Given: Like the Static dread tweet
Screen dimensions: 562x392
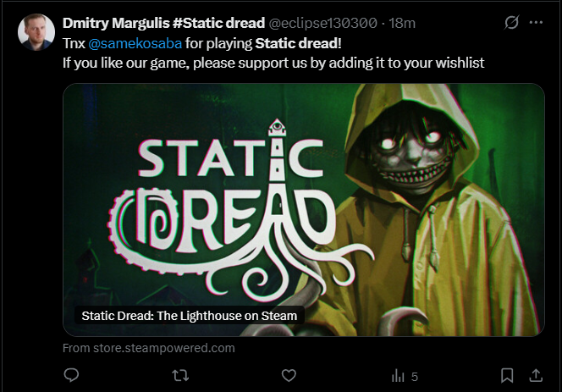Looking at the screenshot, I should point(289,376).
